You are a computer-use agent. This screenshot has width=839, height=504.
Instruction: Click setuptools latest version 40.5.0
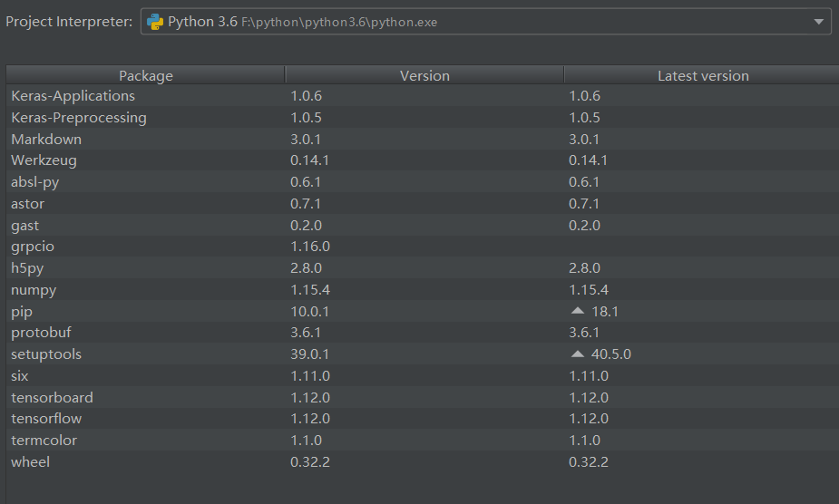point(611,354)
